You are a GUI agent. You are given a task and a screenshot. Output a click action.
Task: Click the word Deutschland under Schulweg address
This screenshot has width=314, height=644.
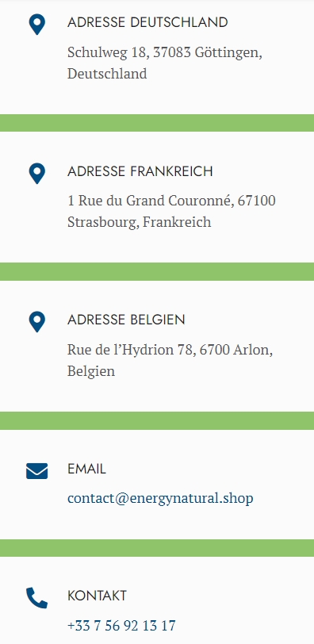pyautogui.click(x=107, y=74)
